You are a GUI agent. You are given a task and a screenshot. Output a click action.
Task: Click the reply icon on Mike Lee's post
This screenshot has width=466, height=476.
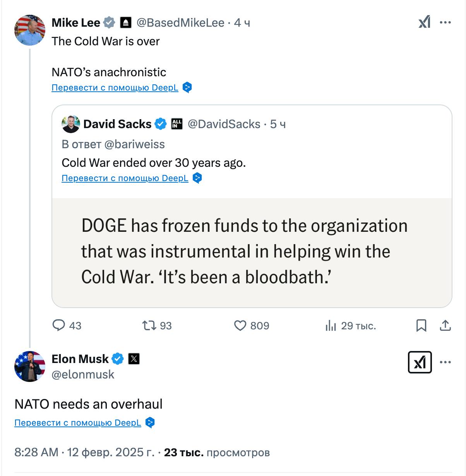pos(59,325)
